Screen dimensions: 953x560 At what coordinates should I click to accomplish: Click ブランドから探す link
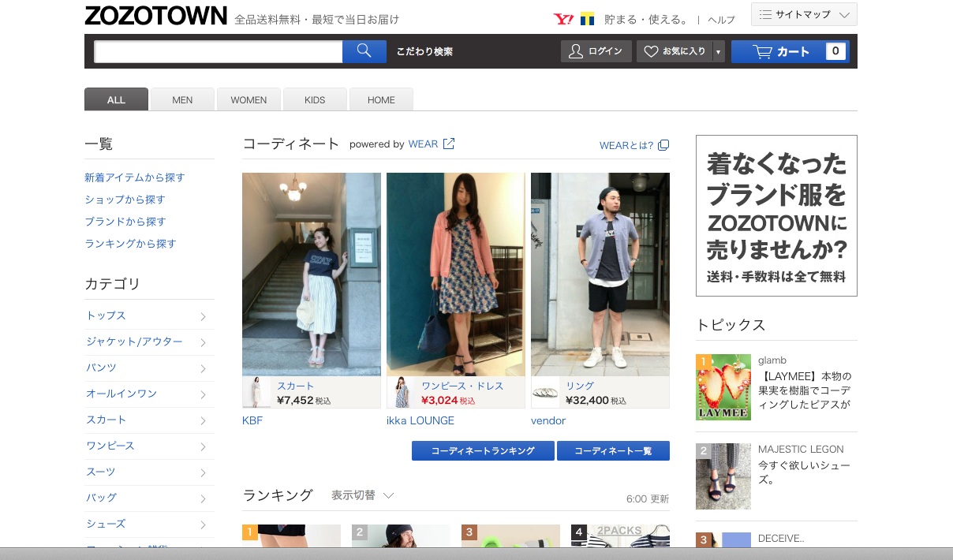(x=125, y=222)
